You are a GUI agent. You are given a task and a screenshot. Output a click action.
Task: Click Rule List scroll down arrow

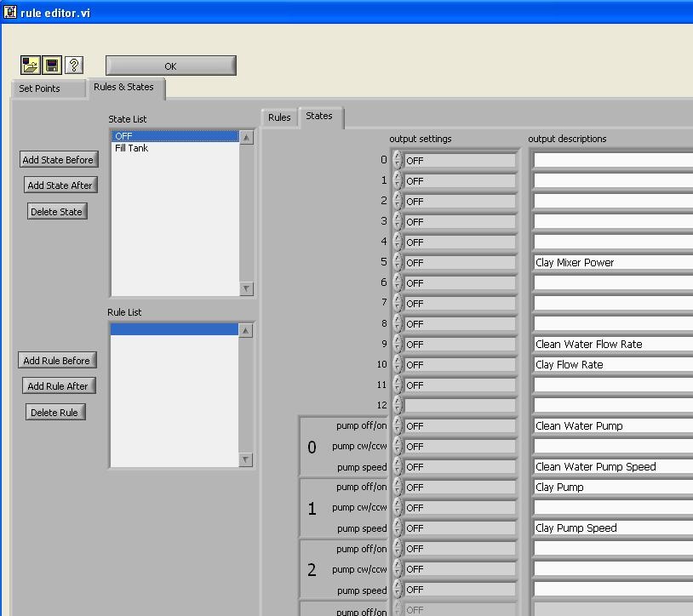point(246,459)
